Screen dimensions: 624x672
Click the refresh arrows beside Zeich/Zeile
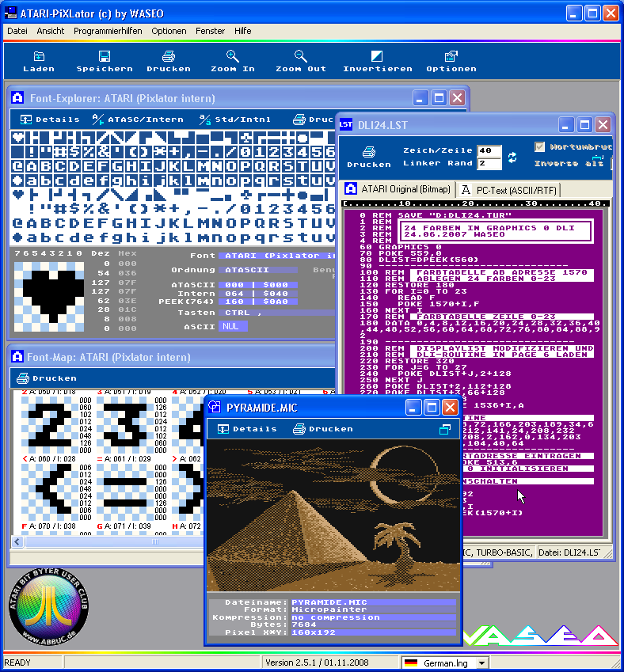(512, 158)
